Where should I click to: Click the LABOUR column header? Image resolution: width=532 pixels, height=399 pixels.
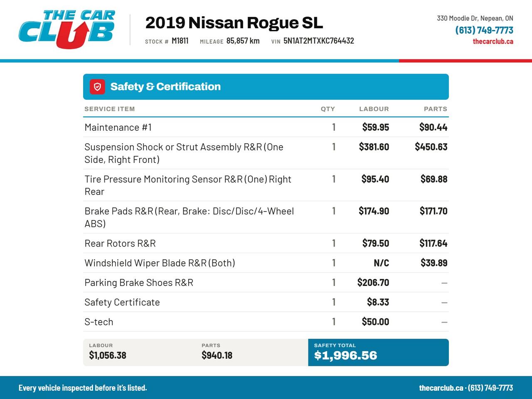point(374,109)
